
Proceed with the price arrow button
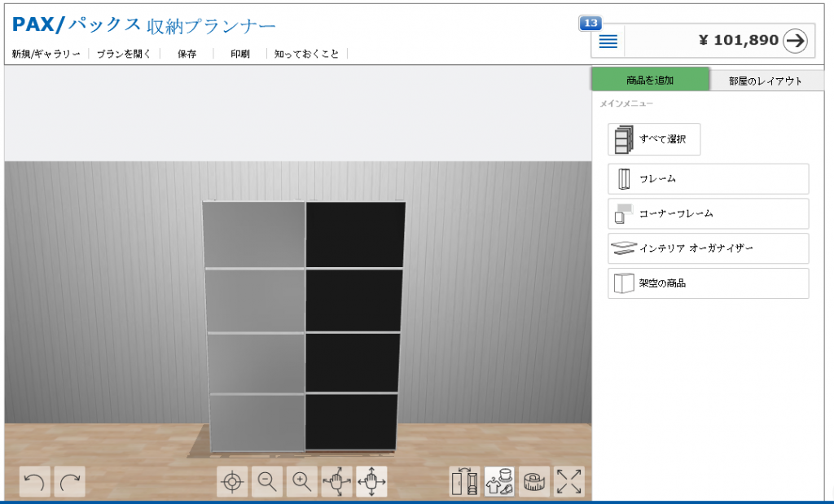pyautogui.click(x=795, y=41)
